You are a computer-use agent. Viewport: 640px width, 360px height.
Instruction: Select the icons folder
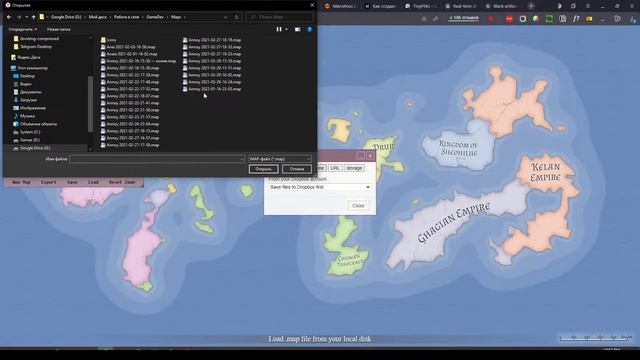[108, 40]
